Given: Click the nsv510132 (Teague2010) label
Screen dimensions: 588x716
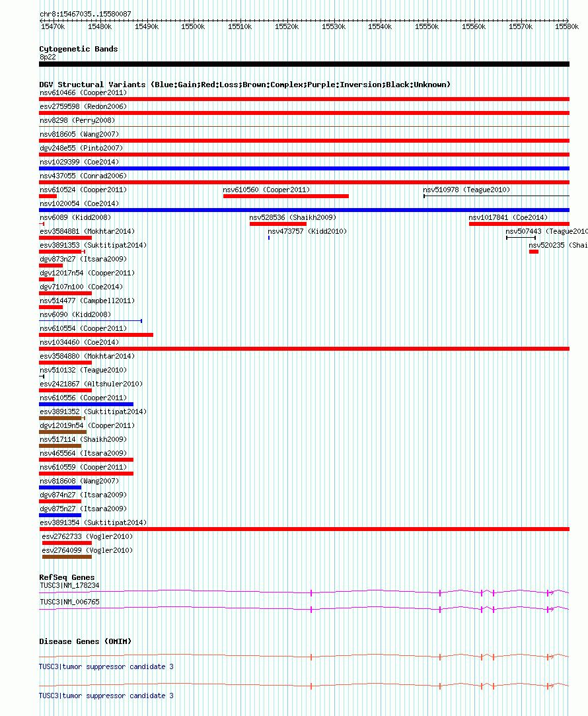Looking at the screenshot, I should point(83,371).
